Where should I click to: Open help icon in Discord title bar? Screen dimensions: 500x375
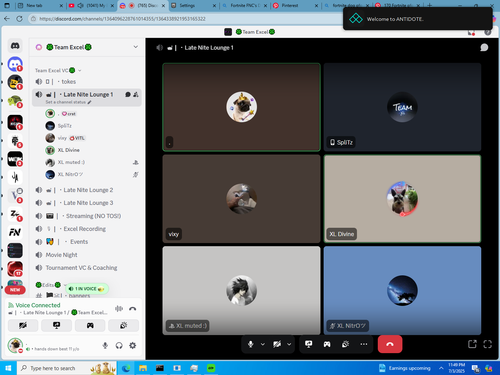488,32
